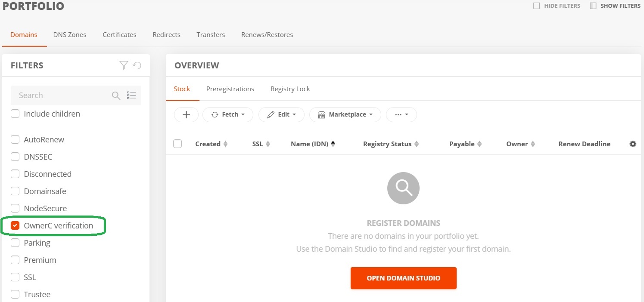Click the Show Filters label
Image resolution: width=644 pixels, height=302 pixels.
coord(620,6)
